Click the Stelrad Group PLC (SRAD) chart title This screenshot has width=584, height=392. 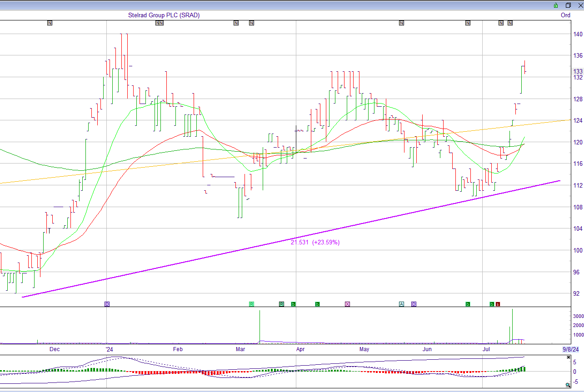point(164,15)
